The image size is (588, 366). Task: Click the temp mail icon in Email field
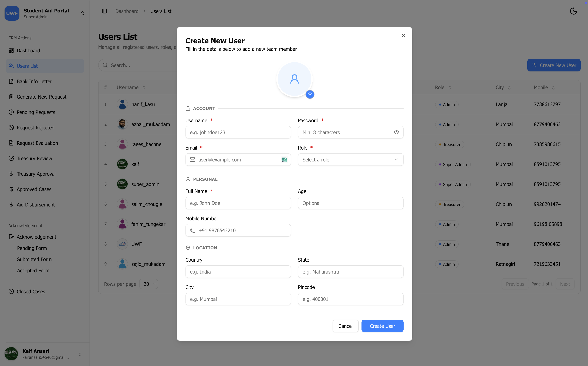click(284, 160)
